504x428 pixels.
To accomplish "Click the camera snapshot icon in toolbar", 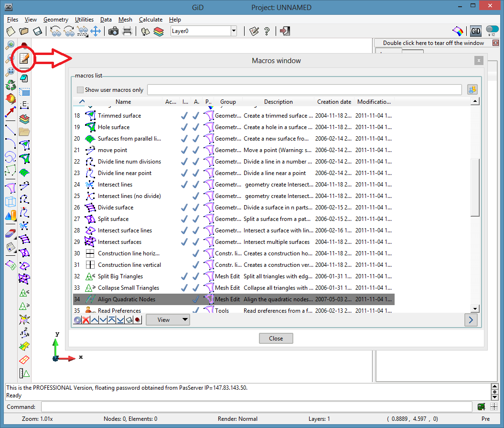I will (114, 31).
